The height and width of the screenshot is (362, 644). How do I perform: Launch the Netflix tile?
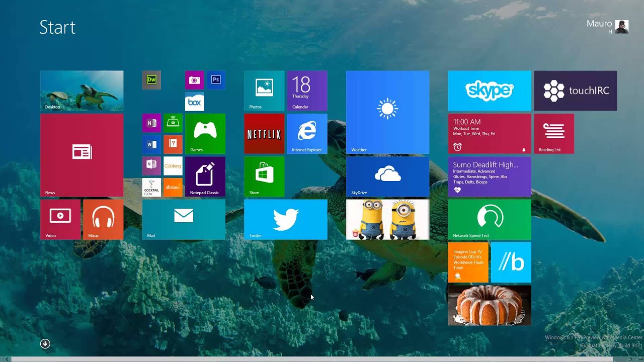tap(264, 134)
